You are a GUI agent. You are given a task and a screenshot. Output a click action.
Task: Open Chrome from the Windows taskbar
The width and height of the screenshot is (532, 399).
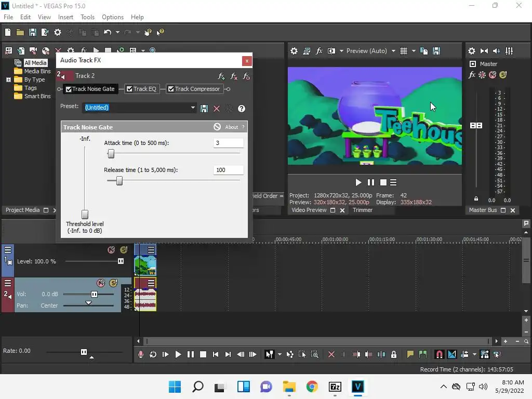point(312,387)
